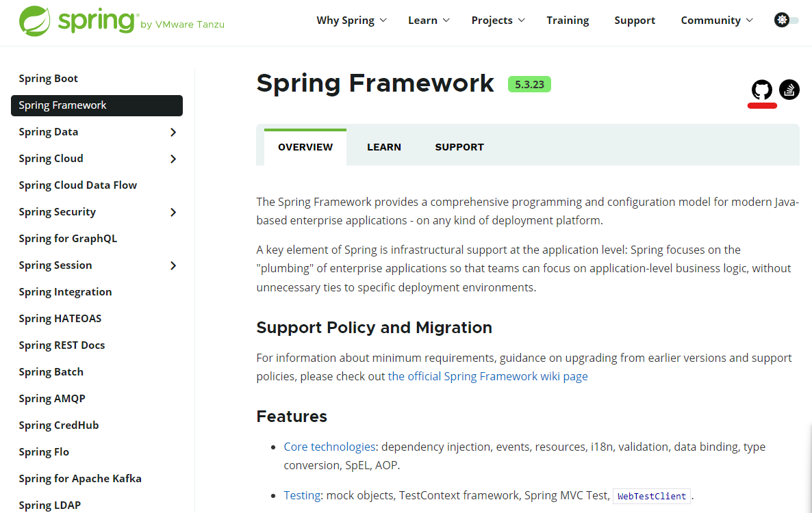Click the 5.3.23 version badge
This screenshot has width=812, height=513.
tap(529, 84)
